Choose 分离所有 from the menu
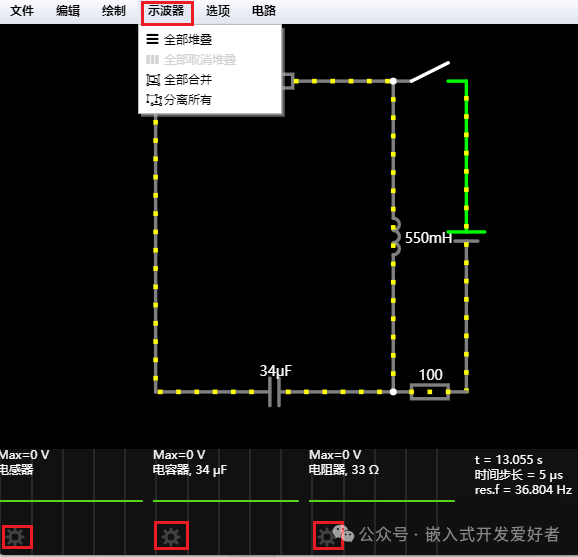The width and height of the screenshot is (578, 557). (x=211, y=100)
